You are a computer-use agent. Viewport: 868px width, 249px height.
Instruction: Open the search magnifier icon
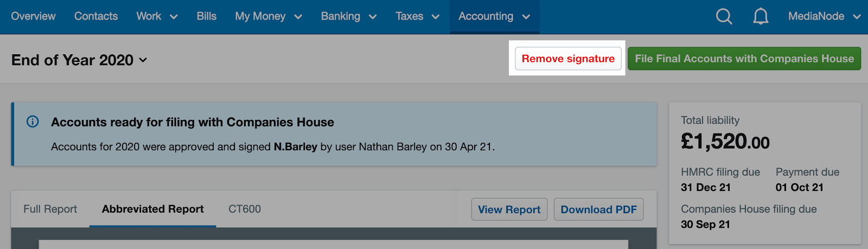coord(724,16)
